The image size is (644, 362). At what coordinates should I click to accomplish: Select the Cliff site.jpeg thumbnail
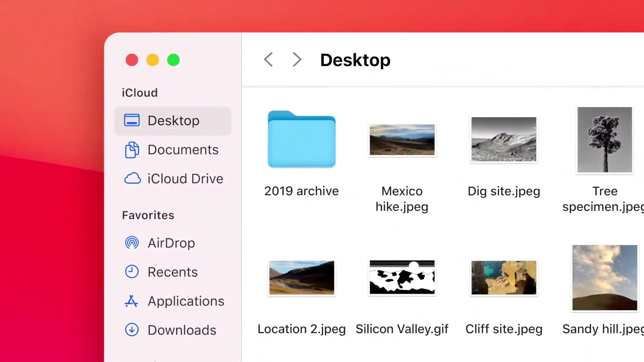pyautogui.click(x=503, y=278)
